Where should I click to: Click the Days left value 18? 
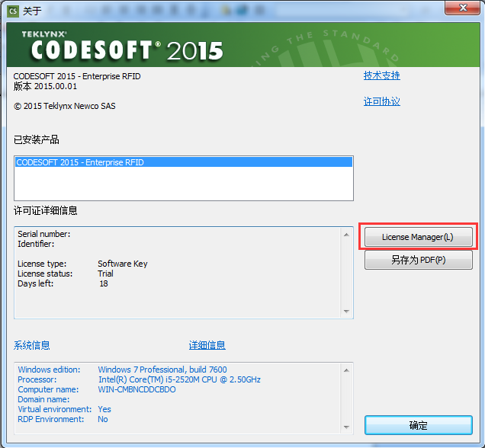[104, 283]
